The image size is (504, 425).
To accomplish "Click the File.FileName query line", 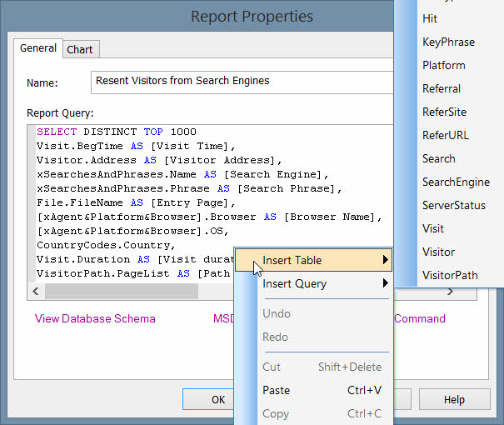I will [136, 202].
